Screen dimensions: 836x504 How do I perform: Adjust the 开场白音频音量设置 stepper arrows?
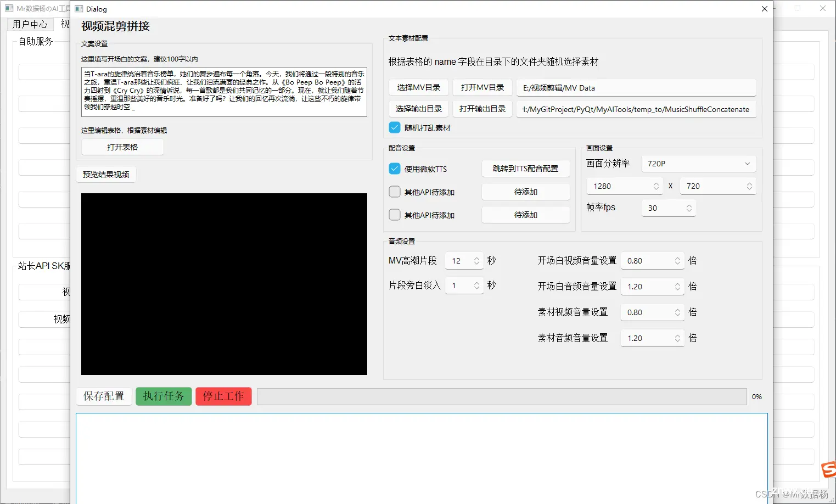(677, 287)
